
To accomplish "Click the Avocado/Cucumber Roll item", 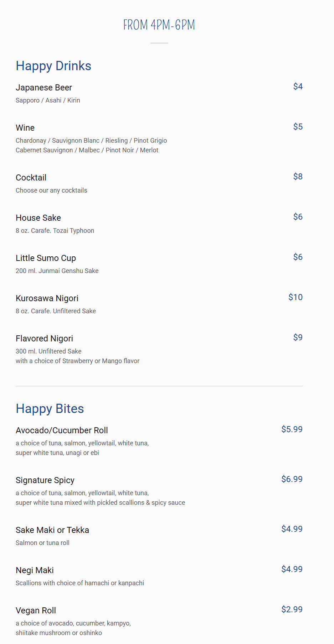I will point(62,430).
